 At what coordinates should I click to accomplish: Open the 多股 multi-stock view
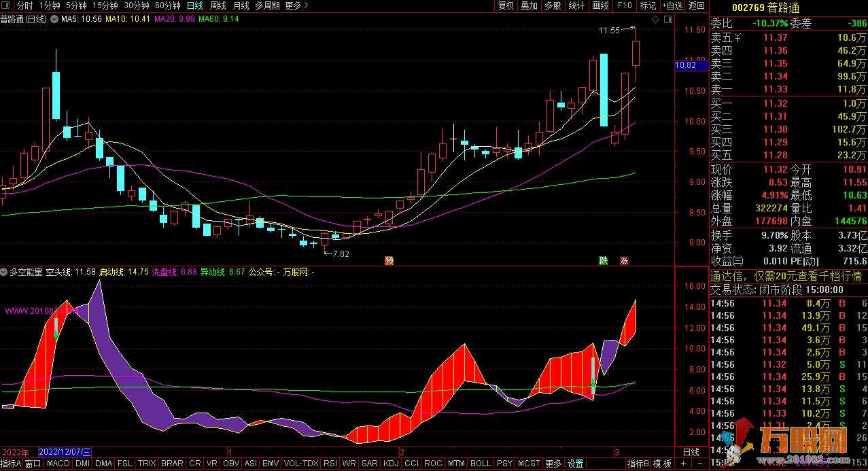553,5
